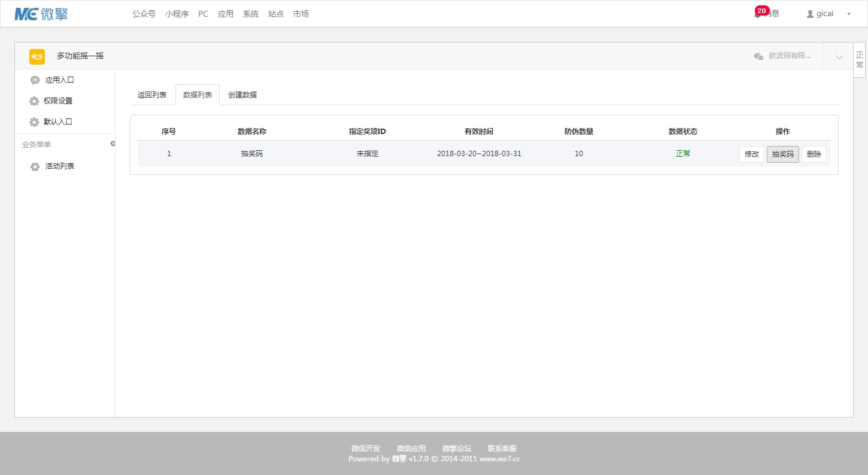Screen dimensions: 868x475
Task: Click the 微信开发 footer link
Action: point(366,449)
